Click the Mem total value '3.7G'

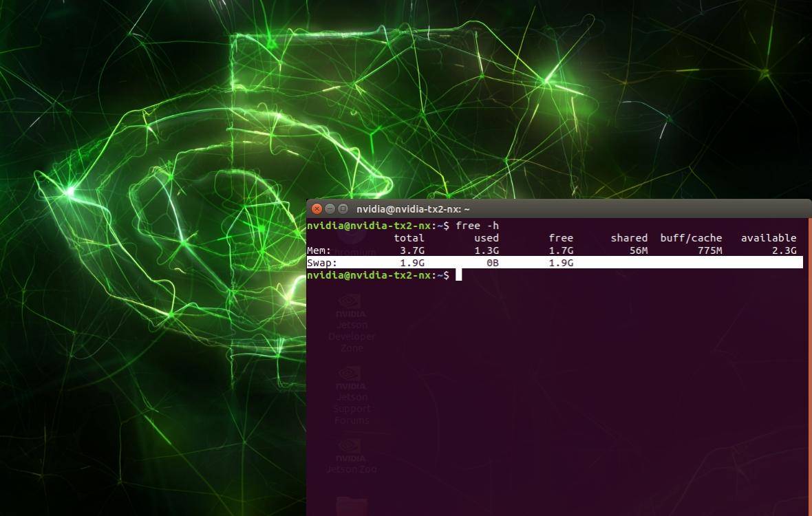pyautogui.click(x=412, y=250)
